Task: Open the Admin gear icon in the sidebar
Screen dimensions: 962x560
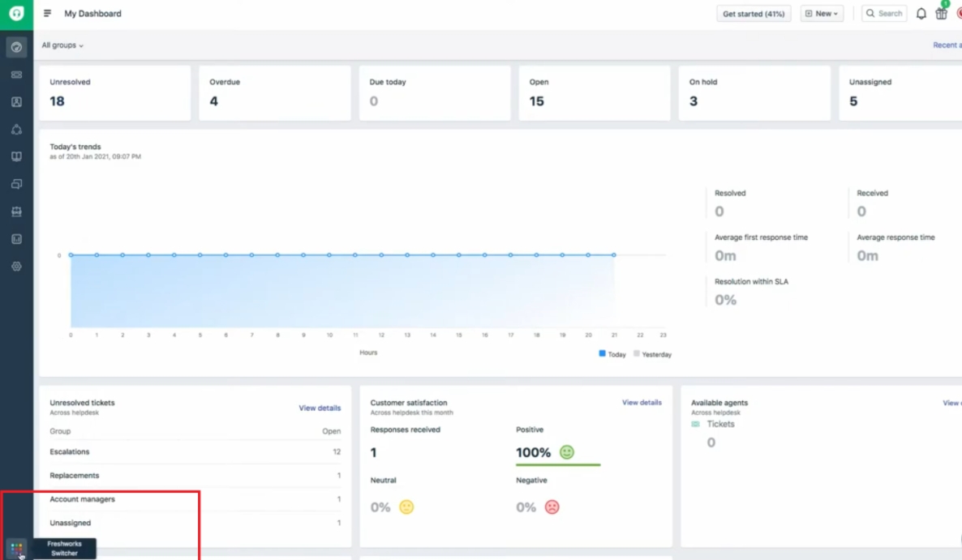Action: click(x=16, y=267)
